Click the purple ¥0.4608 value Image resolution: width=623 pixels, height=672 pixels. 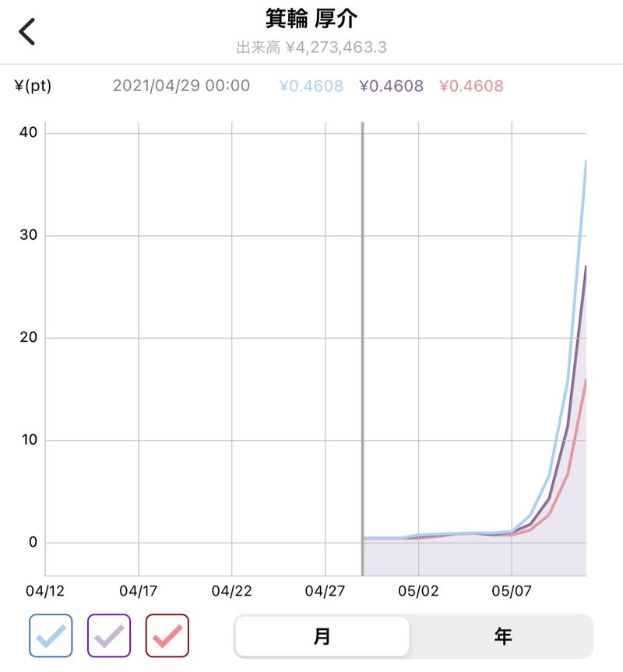tap(392, 86)
